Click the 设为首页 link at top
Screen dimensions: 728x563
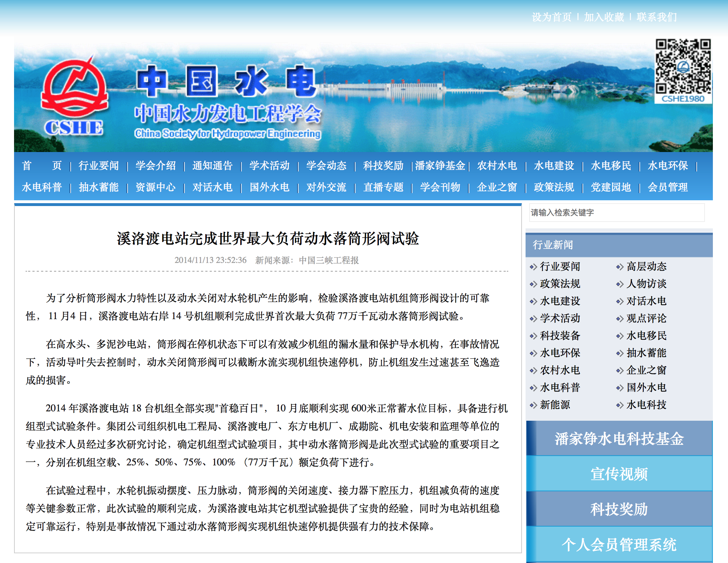[x=551, y=17]
